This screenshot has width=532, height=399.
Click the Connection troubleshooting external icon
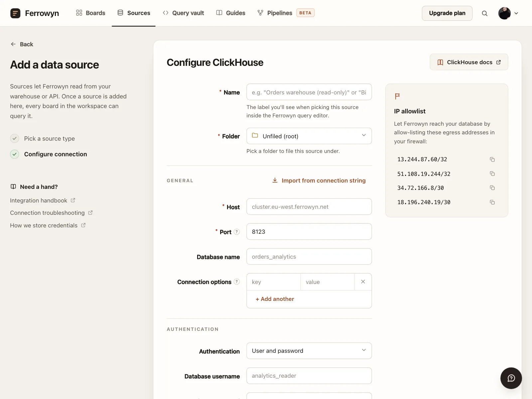(90, 213)
